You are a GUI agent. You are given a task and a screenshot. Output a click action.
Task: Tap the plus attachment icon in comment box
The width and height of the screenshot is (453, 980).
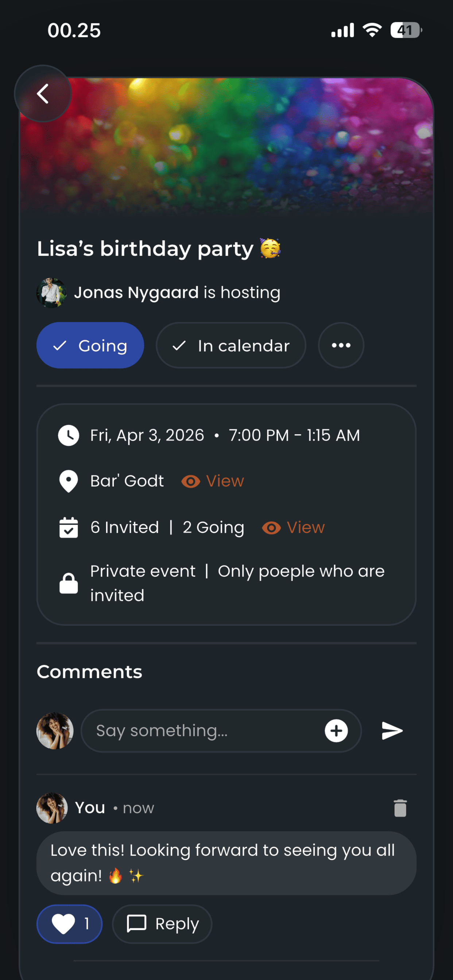(x=336, y=730)
